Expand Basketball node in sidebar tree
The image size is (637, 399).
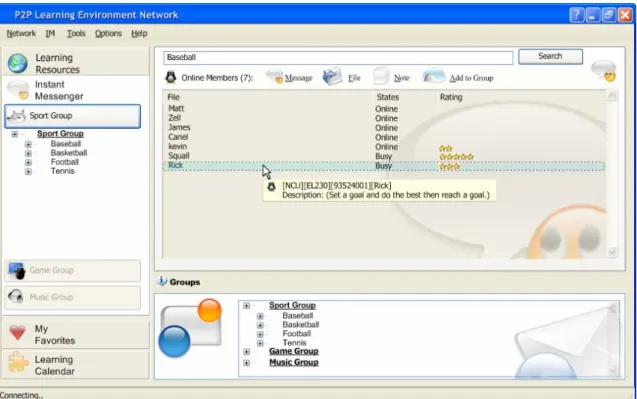(28, 154)
